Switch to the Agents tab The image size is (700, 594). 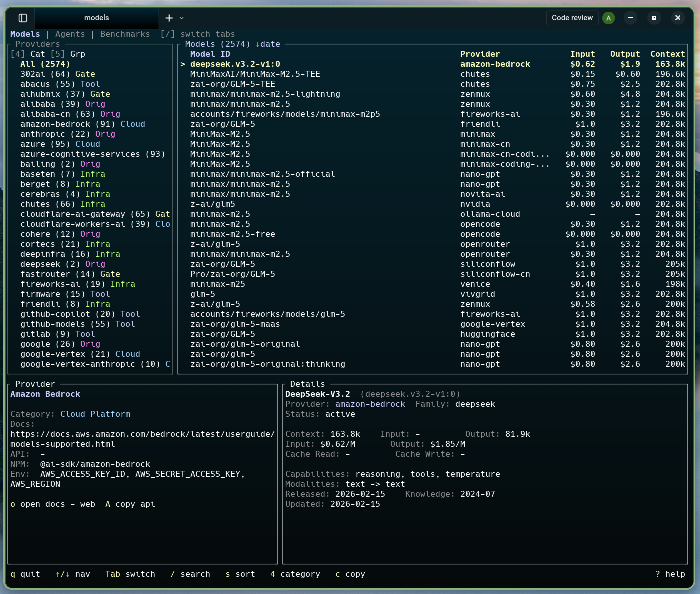pyautogui.click(x=70, y=34)
